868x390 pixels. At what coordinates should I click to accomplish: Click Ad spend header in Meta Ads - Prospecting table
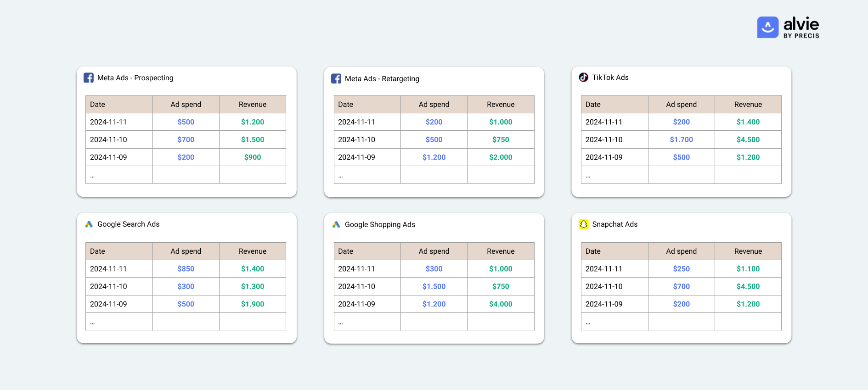point(186,104)
